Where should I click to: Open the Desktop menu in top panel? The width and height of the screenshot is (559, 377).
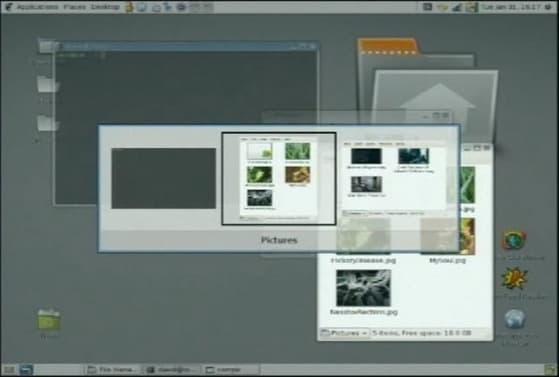tap(105, 7)
